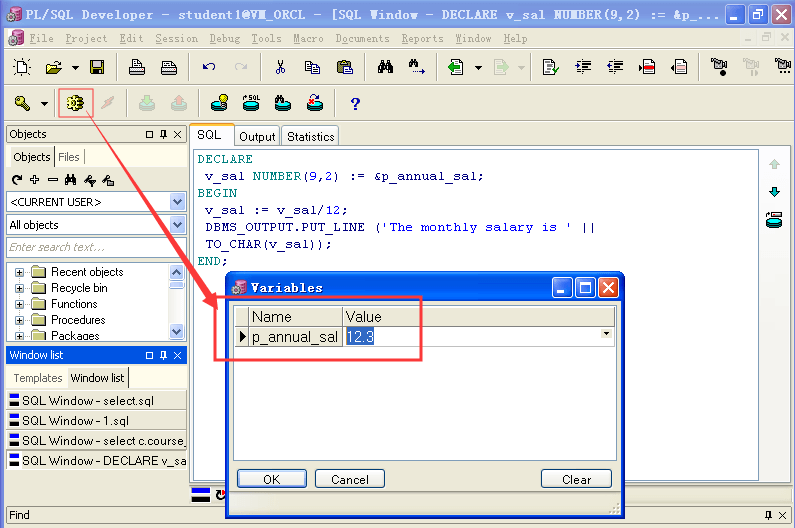Click the p_annual_sal value field
795x528 pixels.
click(479, 337)
